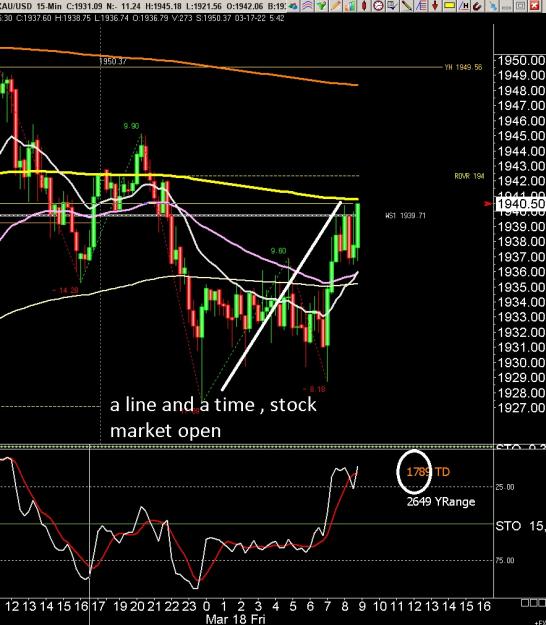Viewport: 546px width, 625px height.
Task: Click the 03-17-22 date in info line
Action: pos(250,18)
